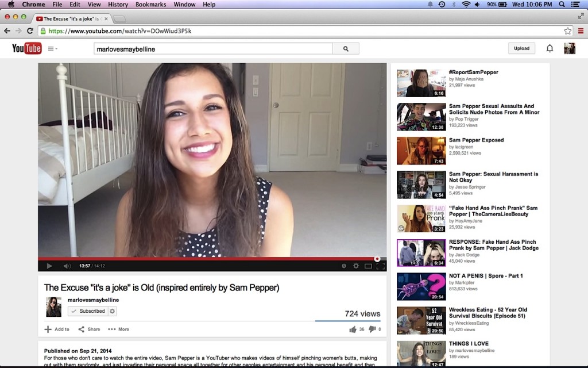588x368 pixels.
Task: Bookmark this page with the star icon
Action: [x=567, y=31]
